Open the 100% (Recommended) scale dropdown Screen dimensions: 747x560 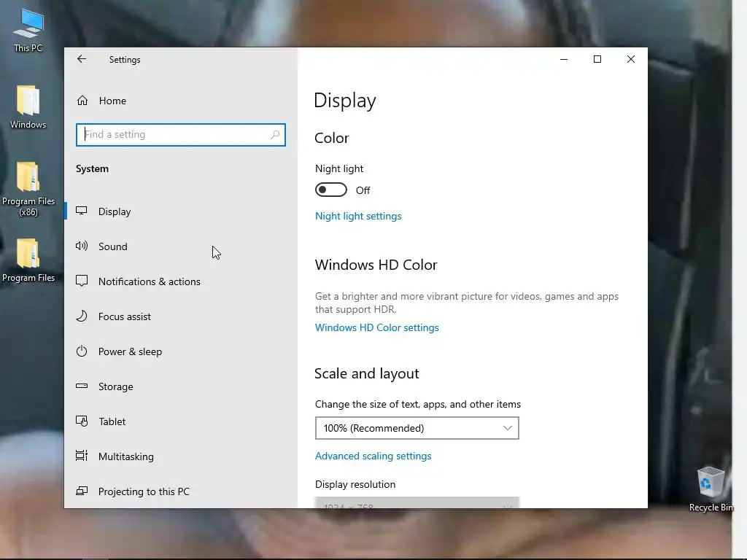417,428
